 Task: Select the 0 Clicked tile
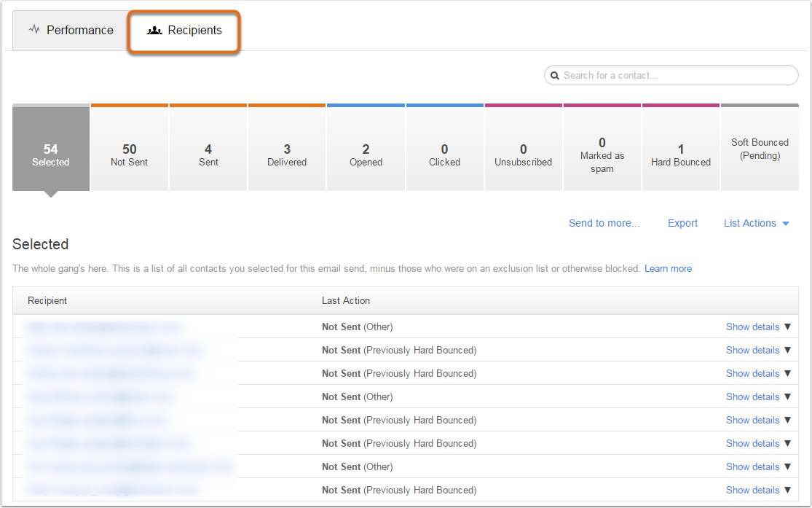445,148
